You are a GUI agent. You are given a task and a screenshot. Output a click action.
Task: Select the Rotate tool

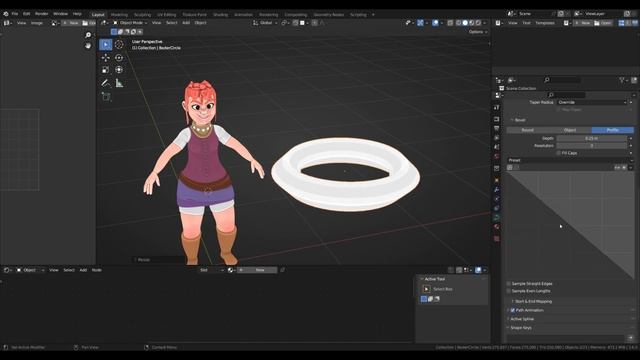[x=119, y=58]
